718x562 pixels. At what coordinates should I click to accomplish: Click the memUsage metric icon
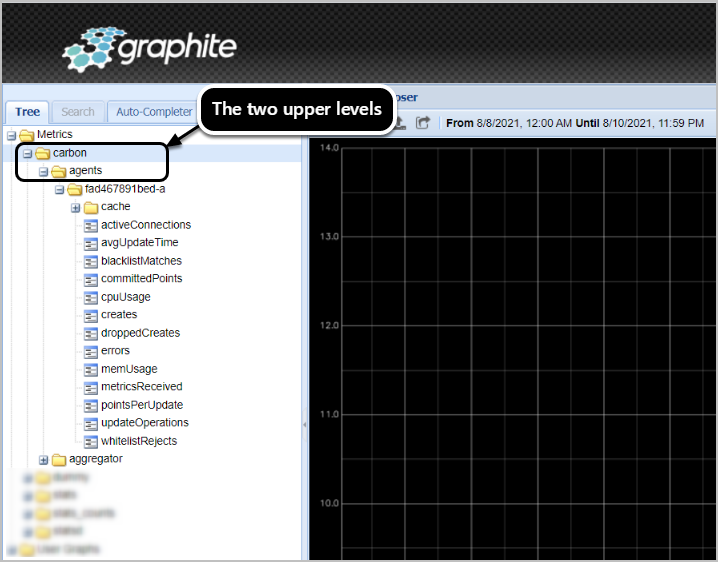tap(91, 369)
